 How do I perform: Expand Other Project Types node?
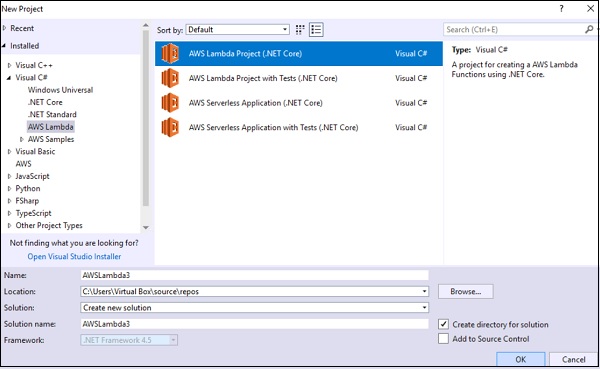coord(10,225)
